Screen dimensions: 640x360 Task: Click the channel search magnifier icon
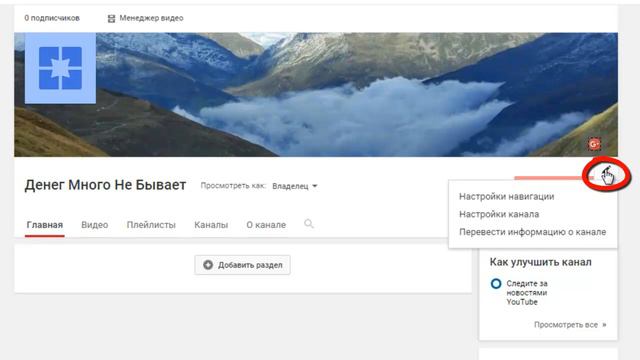(309, 224)
